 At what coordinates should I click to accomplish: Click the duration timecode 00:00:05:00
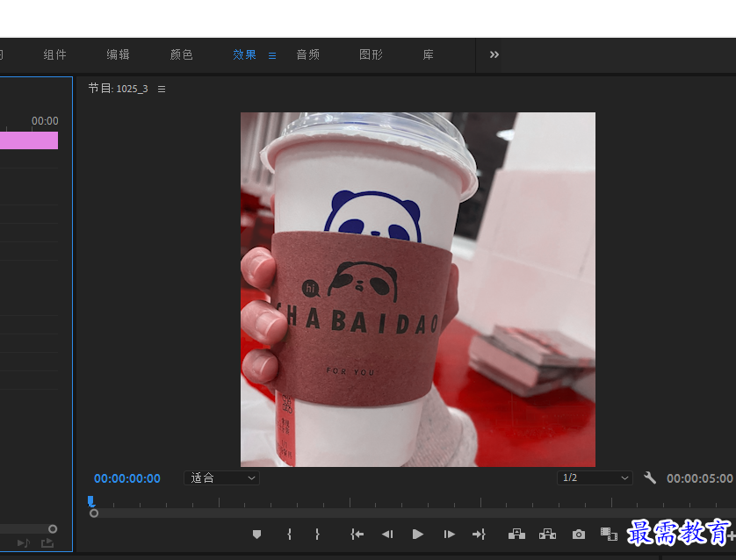point(699,478)
